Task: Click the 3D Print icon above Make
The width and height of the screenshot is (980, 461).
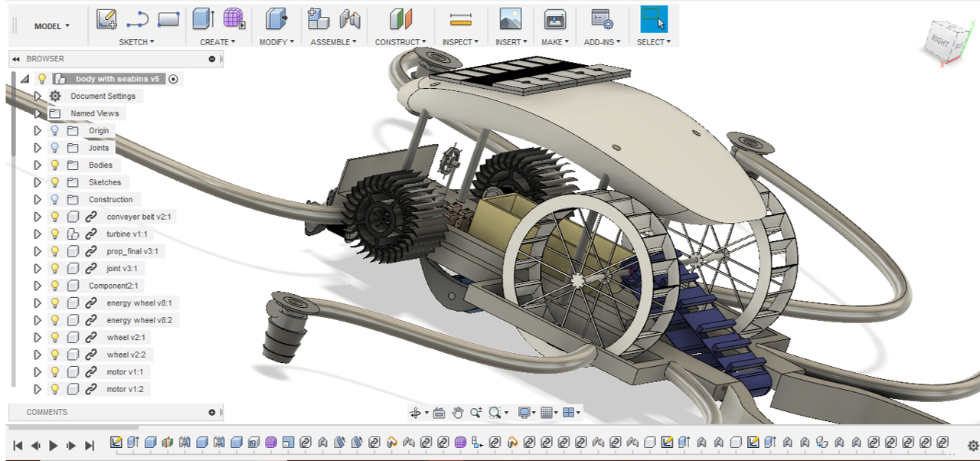Action: [x=554, y=19]
